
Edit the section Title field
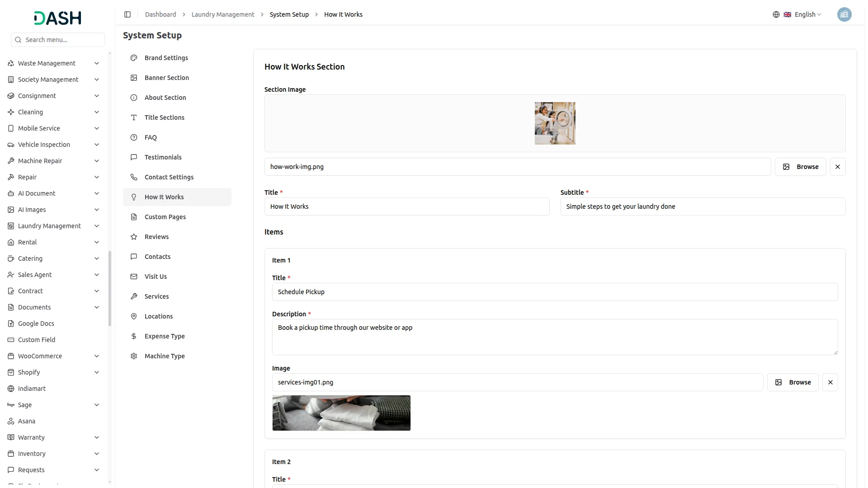point(407,206)
